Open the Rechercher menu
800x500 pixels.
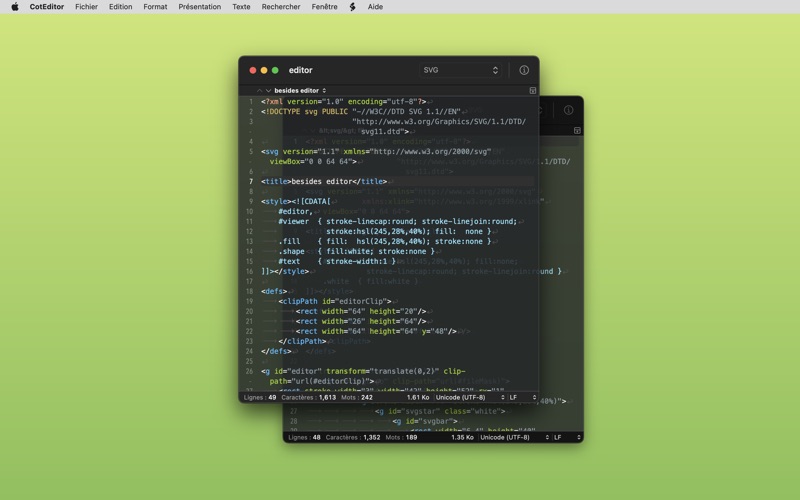(x=281, y=7)
